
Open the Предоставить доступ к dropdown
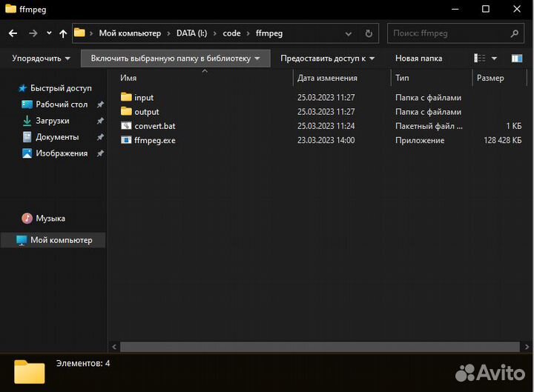[x=327, y=59]
